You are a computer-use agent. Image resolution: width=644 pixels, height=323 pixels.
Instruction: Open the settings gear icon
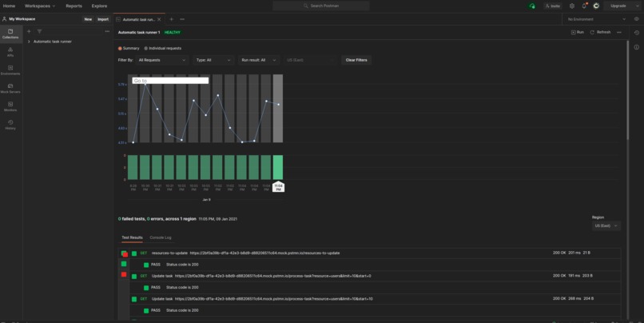pos(572,6)
